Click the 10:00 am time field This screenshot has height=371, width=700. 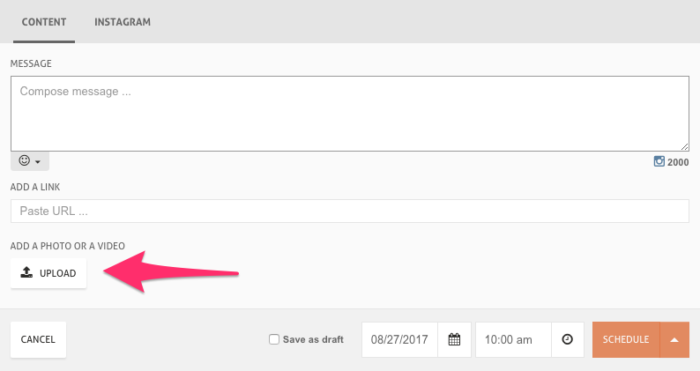point(513,340)
